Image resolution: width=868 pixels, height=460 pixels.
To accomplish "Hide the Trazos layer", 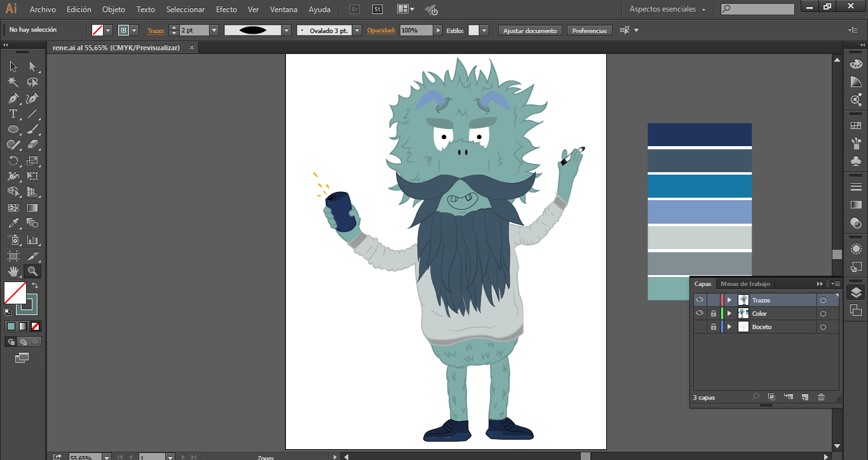I will click(700, 301).
